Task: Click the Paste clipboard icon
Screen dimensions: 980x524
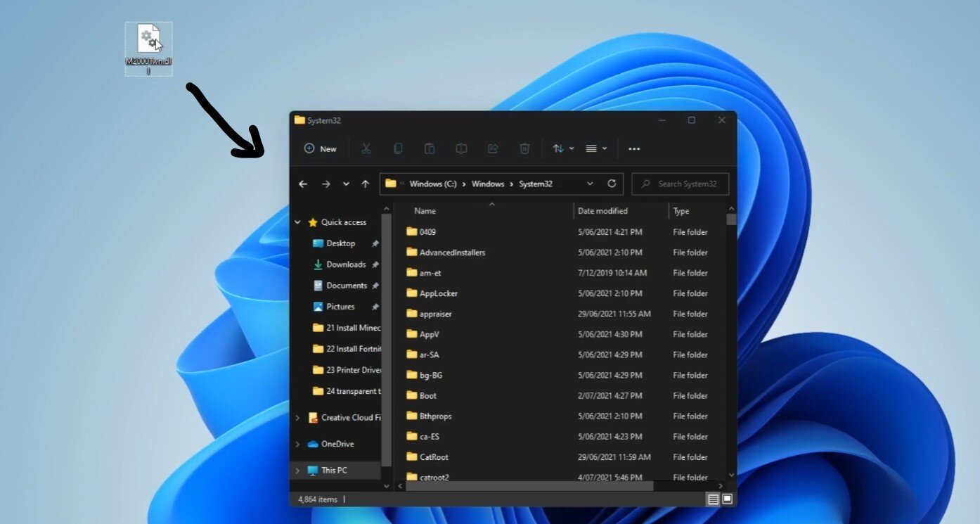Action: 430,148
